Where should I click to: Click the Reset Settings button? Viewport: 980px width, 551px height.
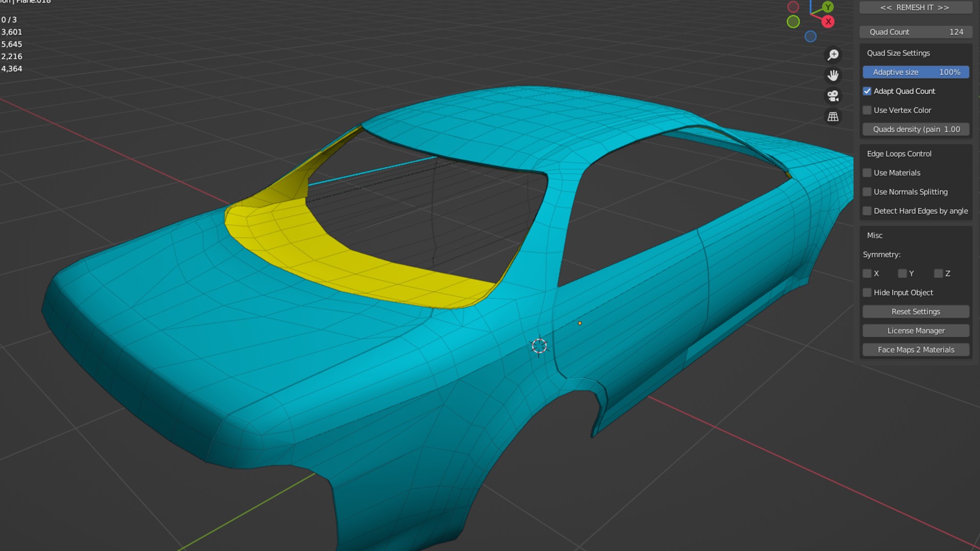coord(916,312)
